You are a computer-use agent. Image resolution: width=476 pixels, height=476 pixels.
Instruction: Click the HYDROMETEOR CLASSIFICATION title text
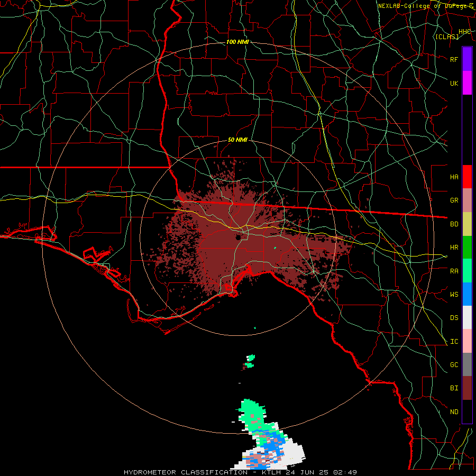(186, 472)
